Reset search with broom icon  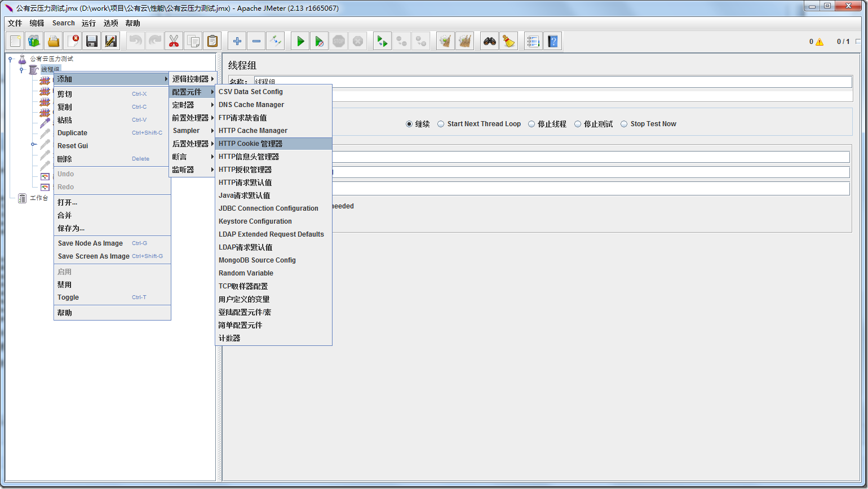[509, 41]
